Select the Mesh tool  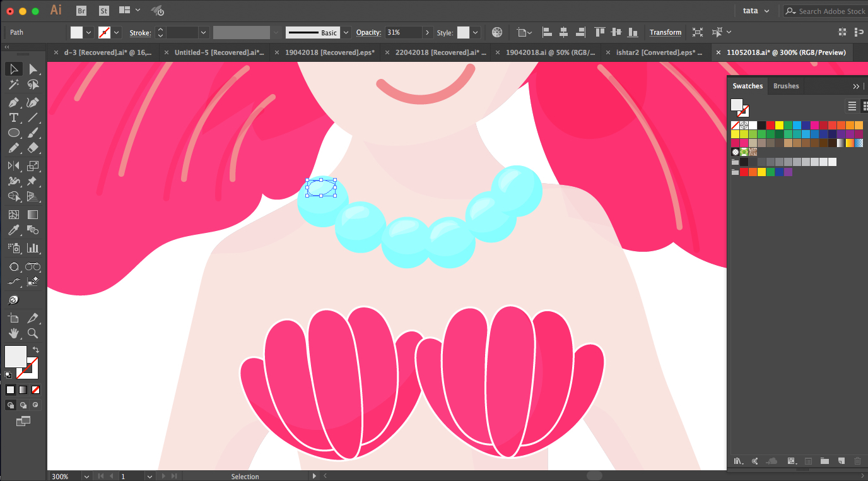click(13, 215)
